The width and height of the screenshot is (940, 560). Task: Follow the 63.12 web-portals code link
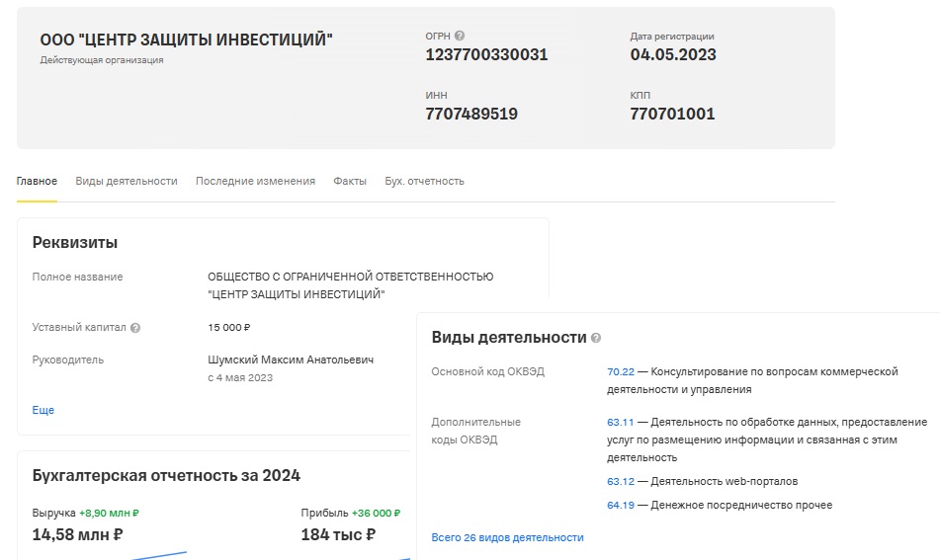620,481
